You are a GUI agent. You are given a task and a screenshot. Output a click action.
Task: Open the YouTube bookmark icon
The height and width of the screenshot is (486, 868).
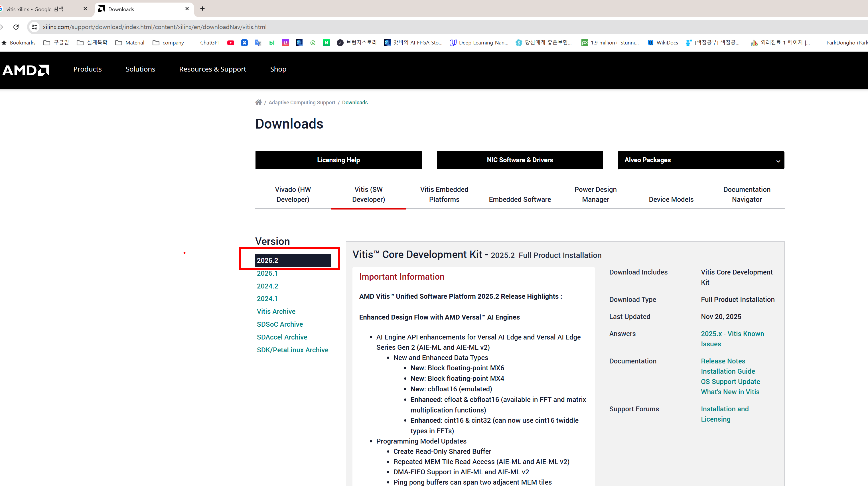(230, 43)
